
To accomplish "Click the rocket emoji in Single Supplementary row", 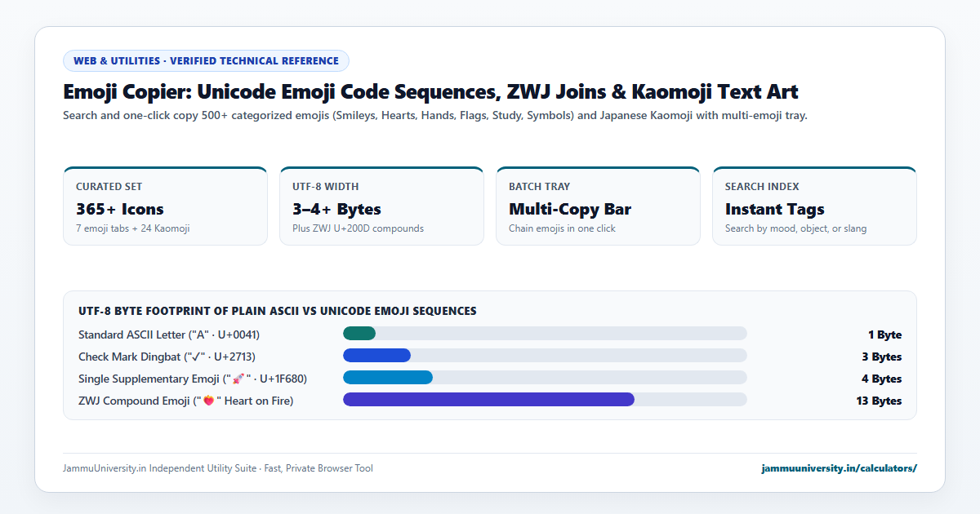I will [x=238, y=379].
